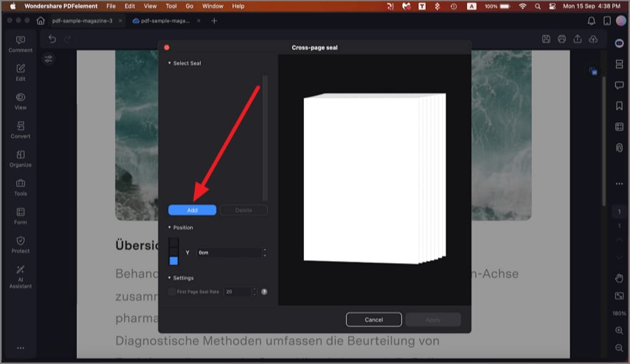Open a new tab with plus button
This screenshot has height=364, width=630.
coord(214,21)
